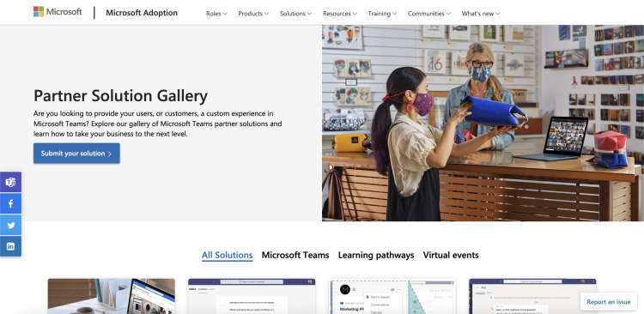Share page on Facebook
The height and width of the screenshot is (314, 644).
(10, 203)
